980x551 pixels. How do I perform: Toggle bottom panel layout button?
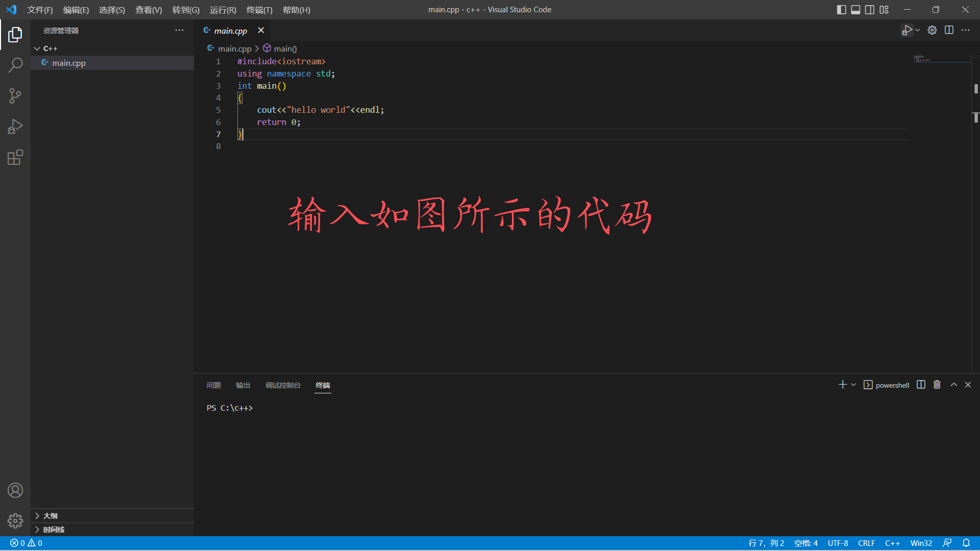coord(856,10)
